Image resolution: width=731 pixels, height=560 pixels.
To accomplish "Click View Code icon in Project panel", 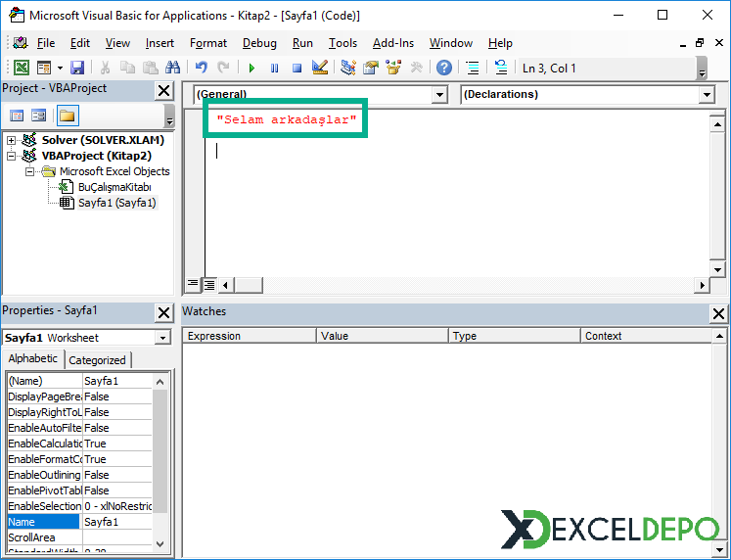I will tap(17, 116).
